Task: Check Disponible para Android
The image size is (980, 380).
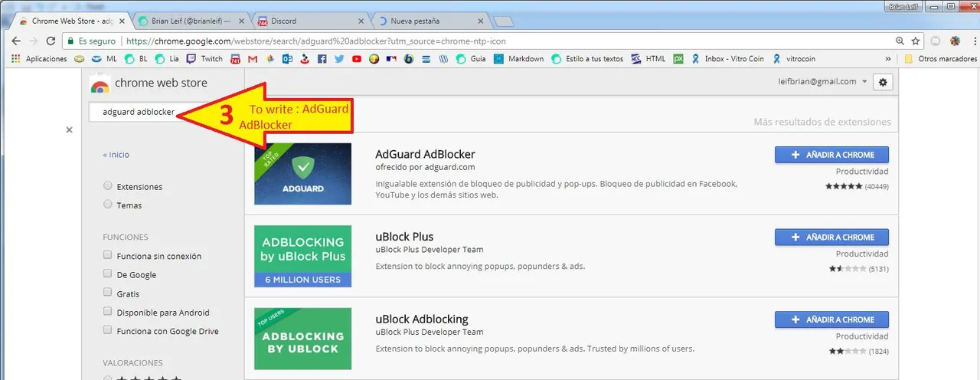Action: tap(108, 312)
